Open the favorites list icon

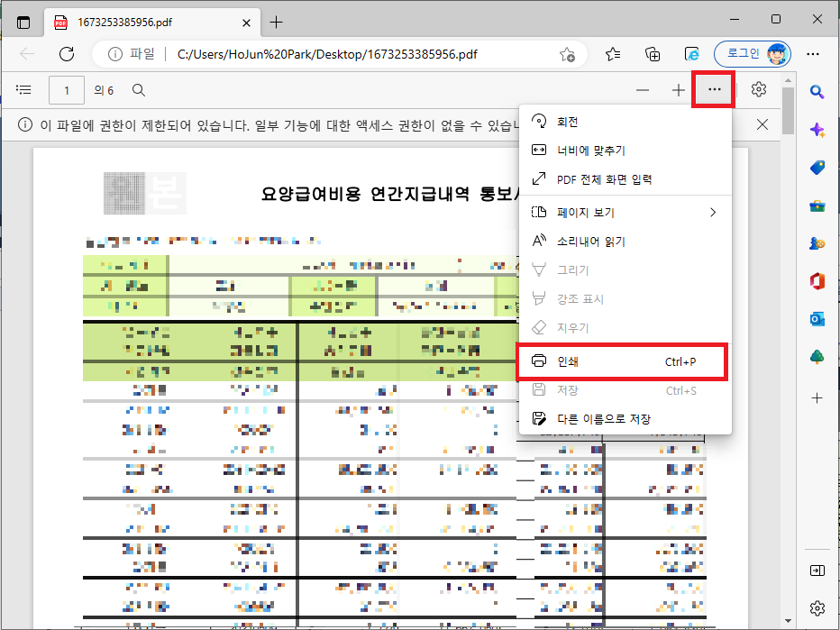[x=613, y=54]
